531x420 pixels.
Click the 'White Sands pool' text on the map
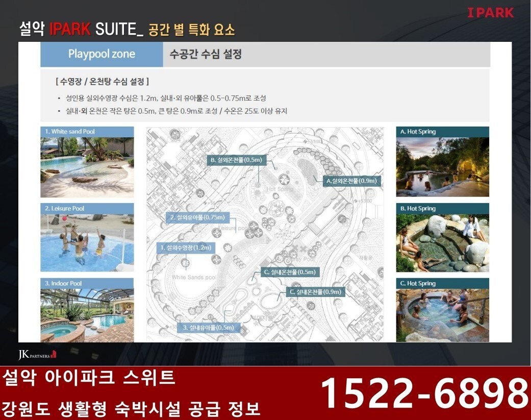point(194,278)
